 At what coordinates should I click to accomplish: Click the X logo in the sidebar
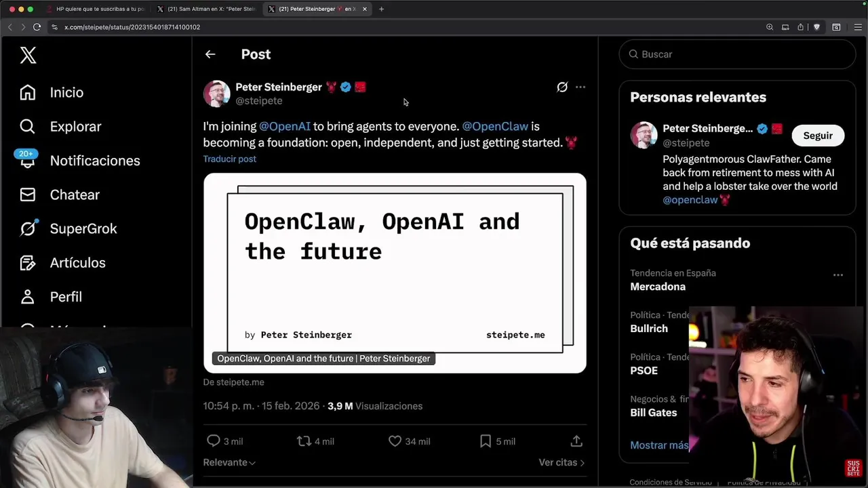(28, 55)
